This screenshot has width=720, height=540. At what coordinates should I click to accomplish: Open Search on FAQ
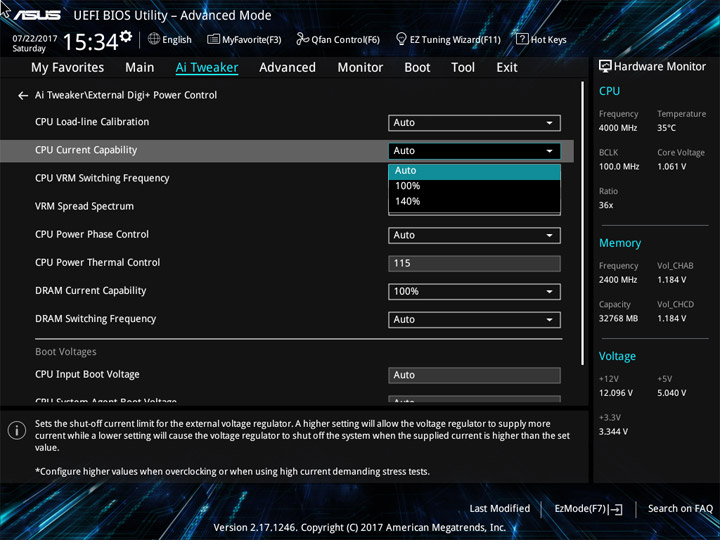(x=680, y=508)
